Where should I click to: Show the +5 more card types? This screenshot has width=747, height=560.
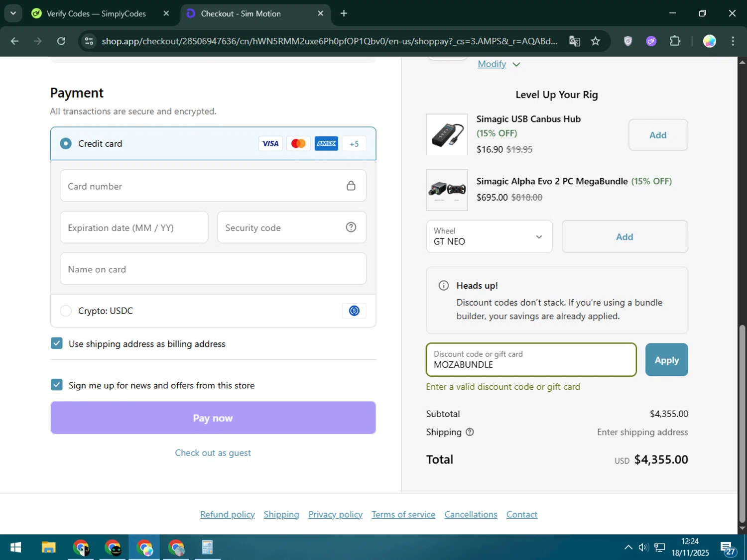[x=354, y=143]
